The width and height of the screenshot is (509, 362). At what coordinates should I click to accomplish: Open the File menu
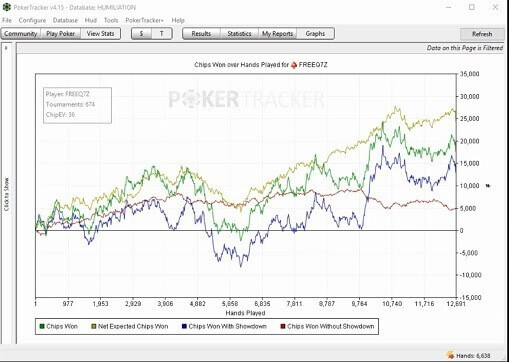pos(7,20)
